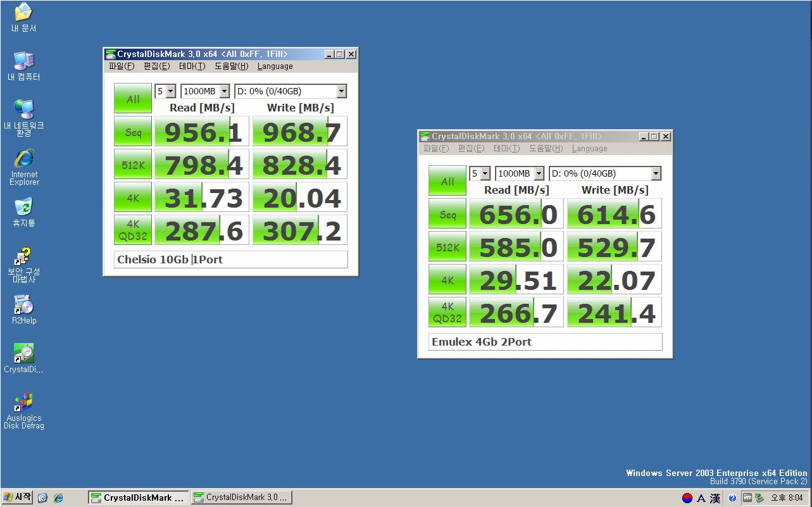Run the Seq test in Emulex window
Viewport: 812px width, 507px height.
click(447, 215)
